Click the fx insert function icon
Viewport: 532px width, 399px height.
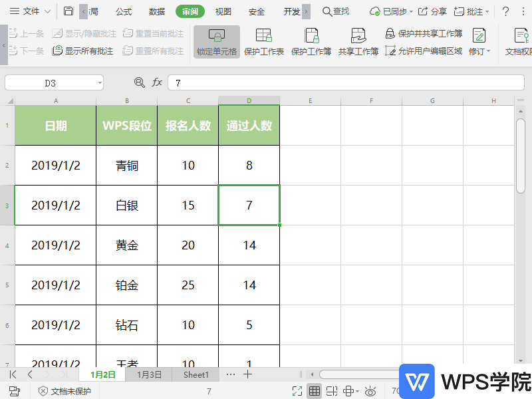pyautogui.click(x=156, y=82)
